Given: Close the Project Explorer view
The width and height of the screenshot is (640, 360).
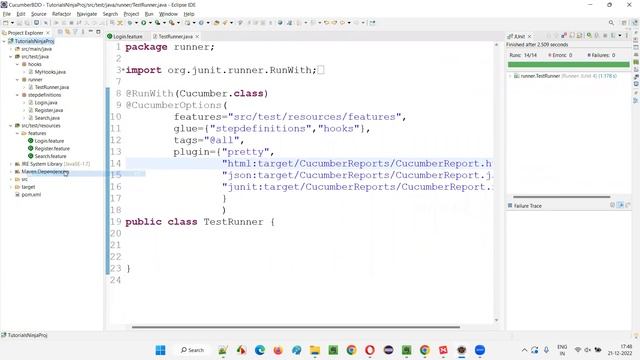Looking at the screenshot, I should pos(48,33).
